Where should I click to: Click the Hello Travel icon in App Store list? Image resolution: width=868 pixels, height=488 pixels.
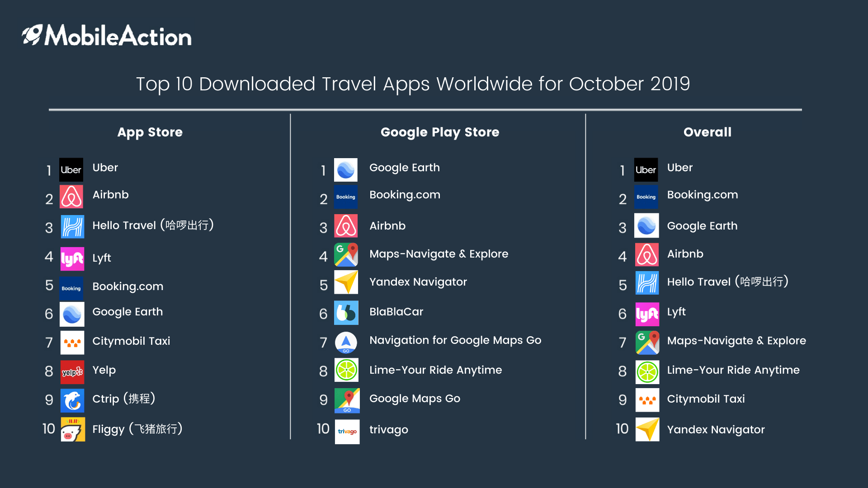tap(72, 226)
